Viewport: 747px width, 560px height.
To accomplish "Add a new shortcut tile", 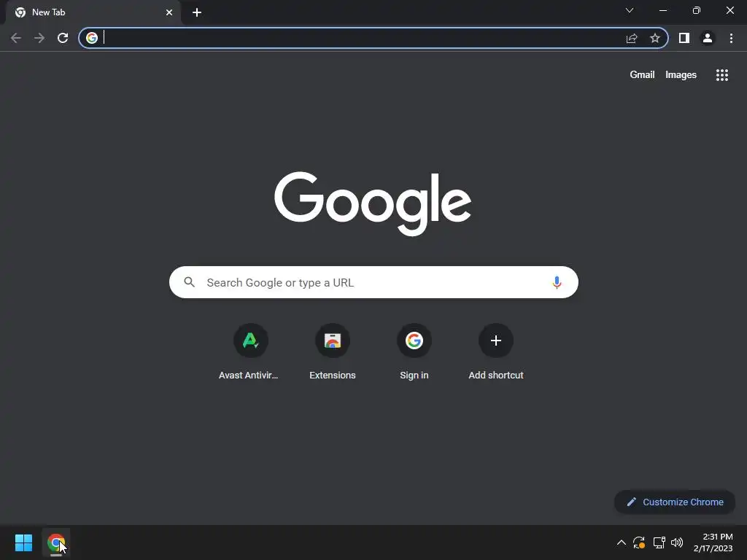I will click(x=496, y=351).
